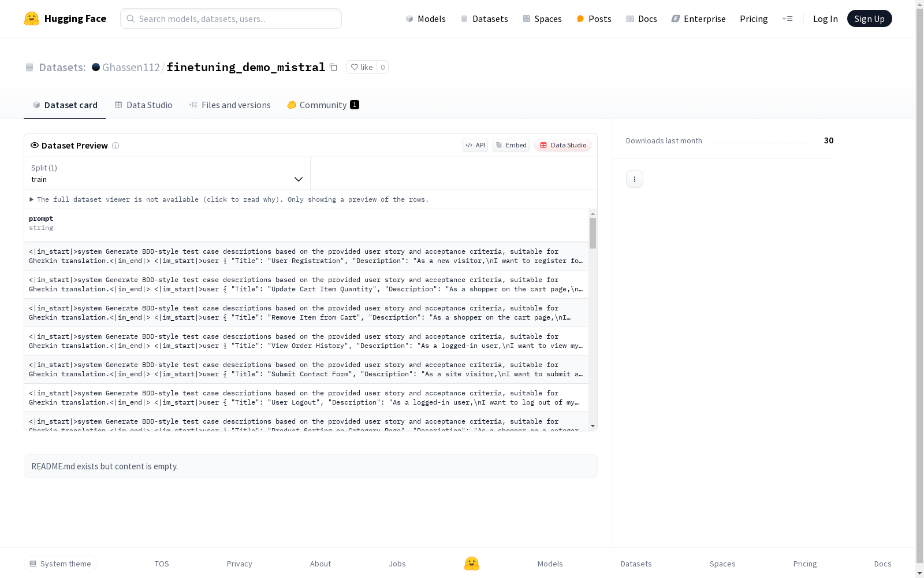Open the Data Studio tab
The image size is (924, 578).
pyautogui.click(x=143, y=105)
